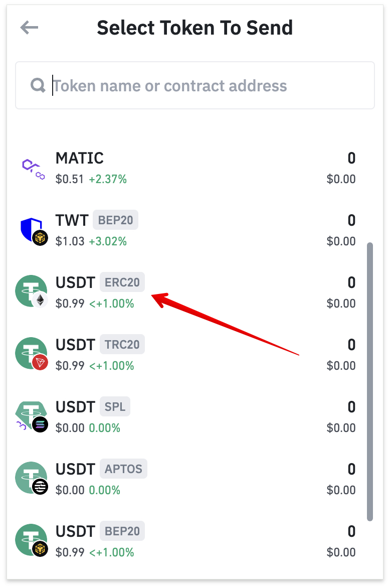Click the vertical scrollbar thumb

370,382
